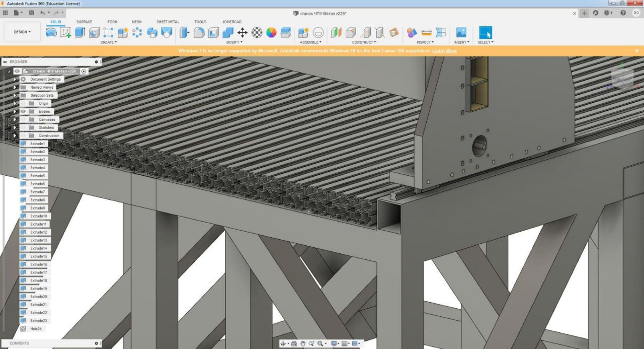
Task: Switch to the SURFACE tab
Action: [x=84, y=22]
